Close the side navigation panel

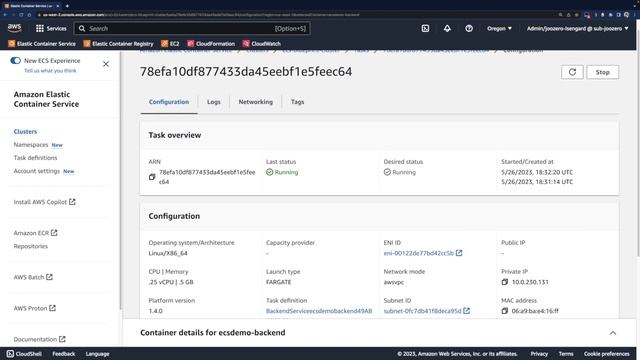click(106, 64)
